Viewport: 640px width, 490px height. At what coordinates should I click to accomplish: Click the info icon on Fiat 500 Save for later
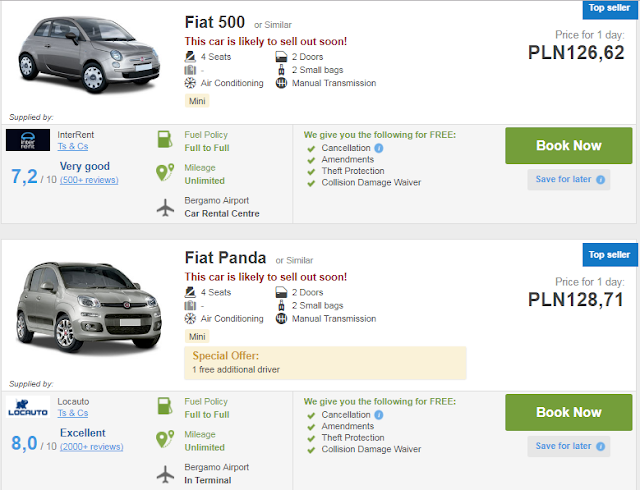600,180
